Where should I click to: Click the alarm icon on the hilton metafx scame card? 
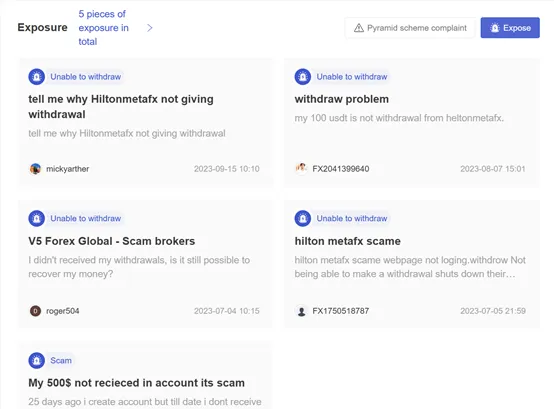coord(303,219)
